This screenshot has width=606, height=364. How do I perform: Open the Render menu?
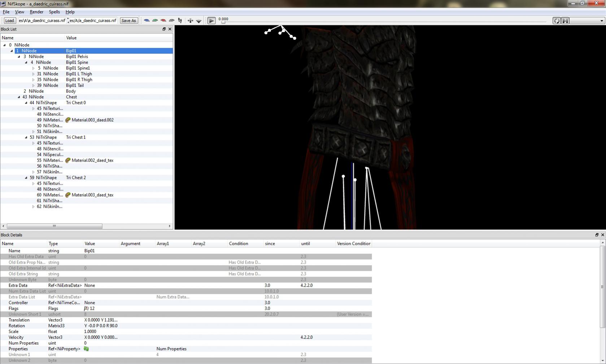(x=36, y=12)
